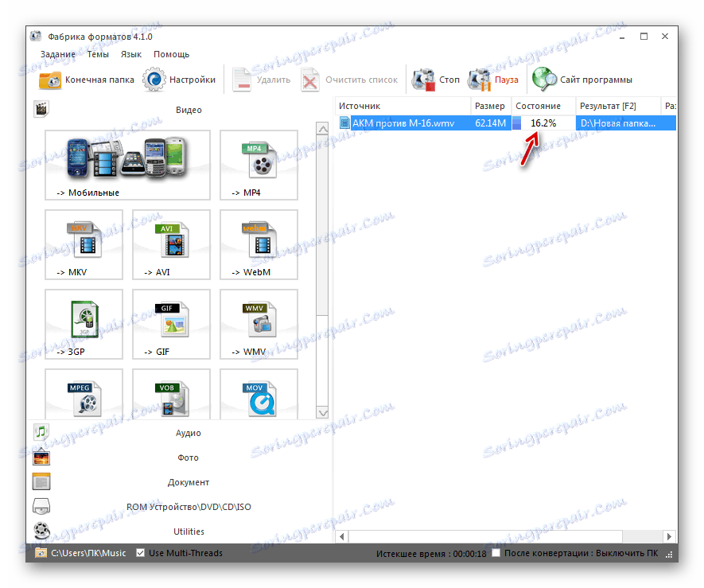Click the Аудио music note icon
Screen dimensions: 704x588
pyautogui.click(x=41, y=432)
